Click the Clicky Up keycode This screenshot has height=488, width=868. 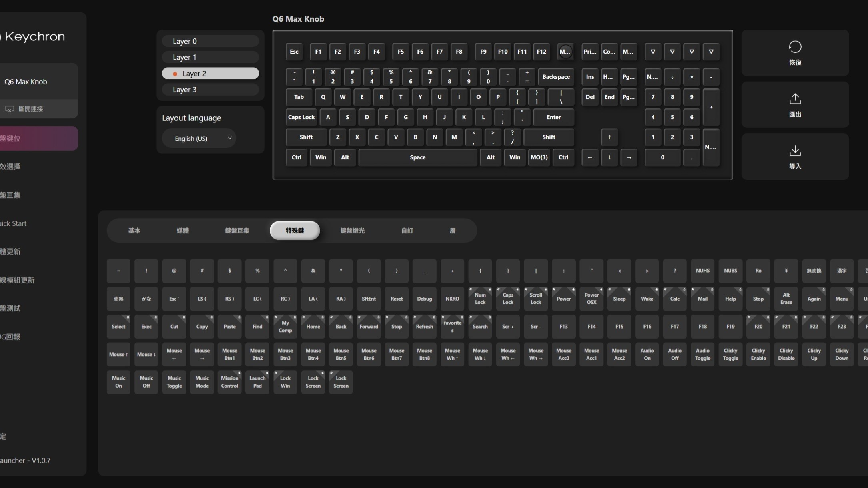[814, 354]
